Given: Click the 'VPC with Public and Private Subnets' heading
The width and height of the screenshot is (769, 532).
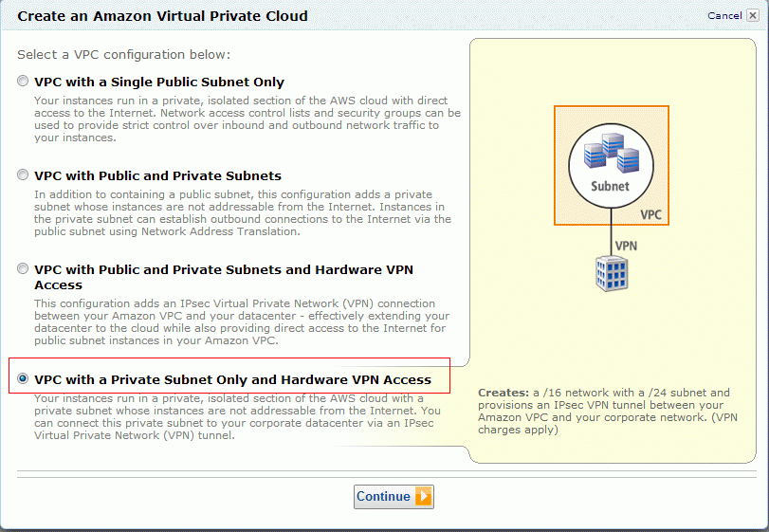Looking at the screenshot, I should (158, 175).
